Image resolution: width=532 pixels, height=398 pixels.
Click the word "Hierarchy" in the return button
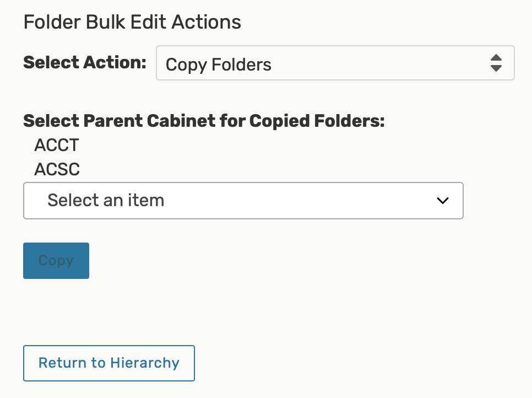[x=145, y=363]
